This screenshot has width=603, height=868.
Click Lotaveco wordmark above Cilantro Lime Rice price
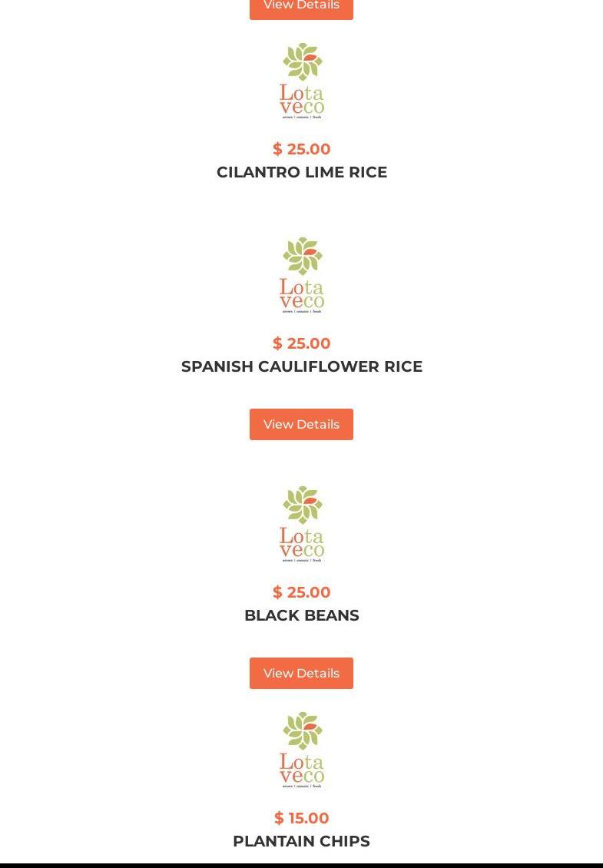point(301,101)
